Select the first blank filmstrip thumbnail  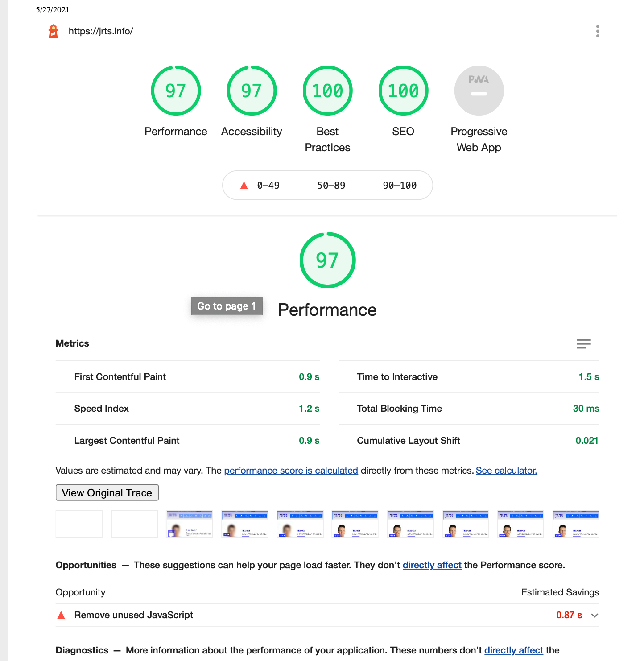tap(79, 524)
